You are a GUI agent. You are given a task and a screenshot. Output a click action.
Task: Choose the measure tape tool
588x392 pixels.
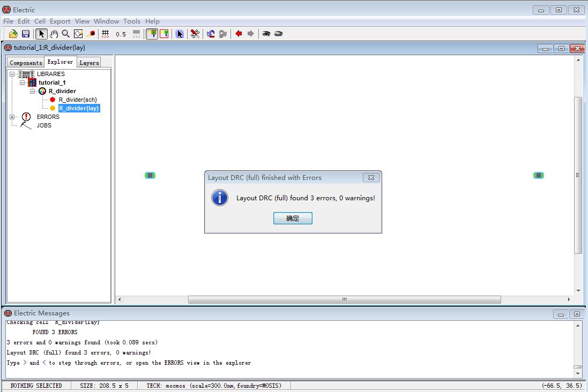[x=91, y=34]
